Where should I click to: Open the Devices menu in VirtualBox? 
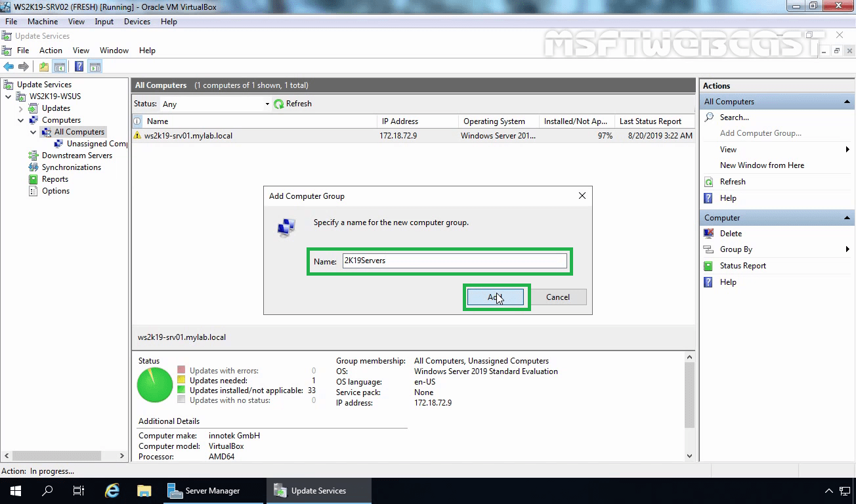click(x=137, y=21)
